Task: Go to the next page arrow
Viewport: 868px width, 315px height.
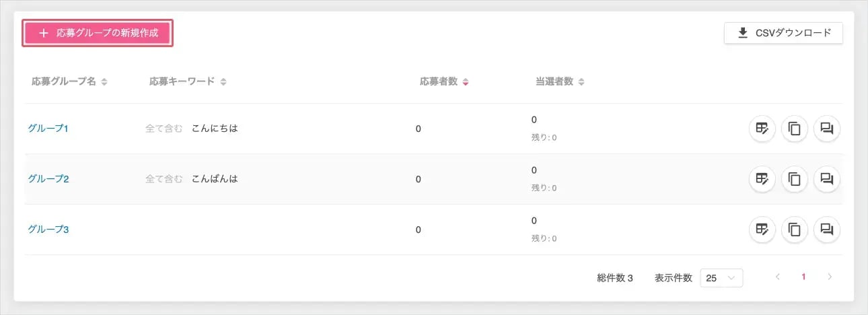Action: 830,277
